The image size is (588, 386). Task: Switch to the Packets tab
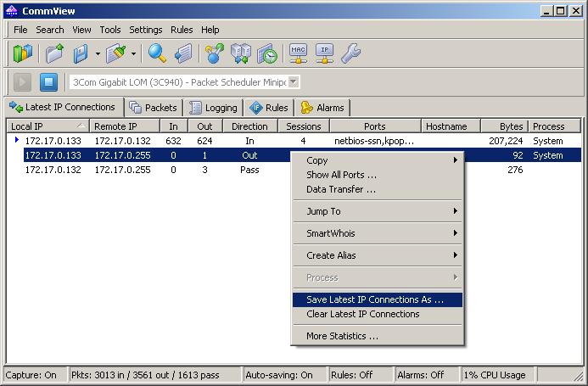point(154,108)
